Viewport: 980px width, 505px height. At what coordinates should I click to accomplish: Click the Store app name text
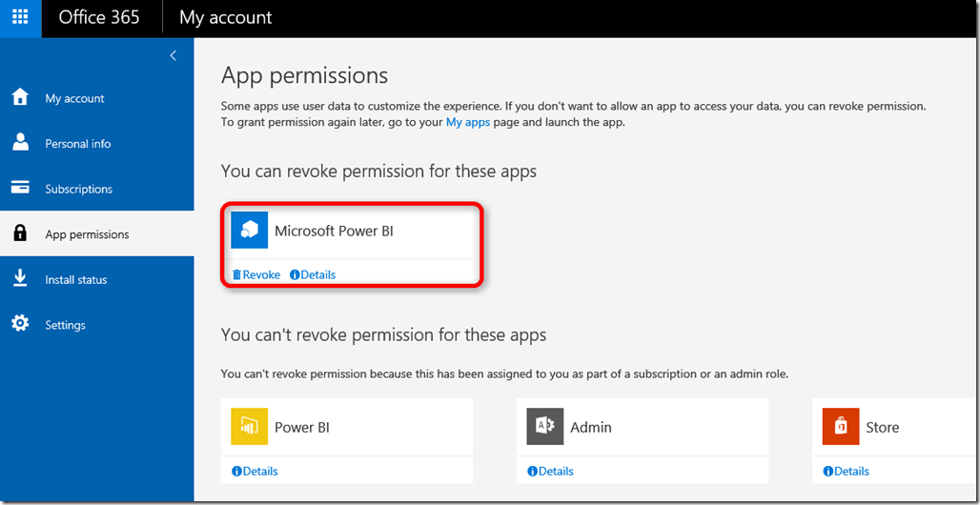(x=883, y=428)
